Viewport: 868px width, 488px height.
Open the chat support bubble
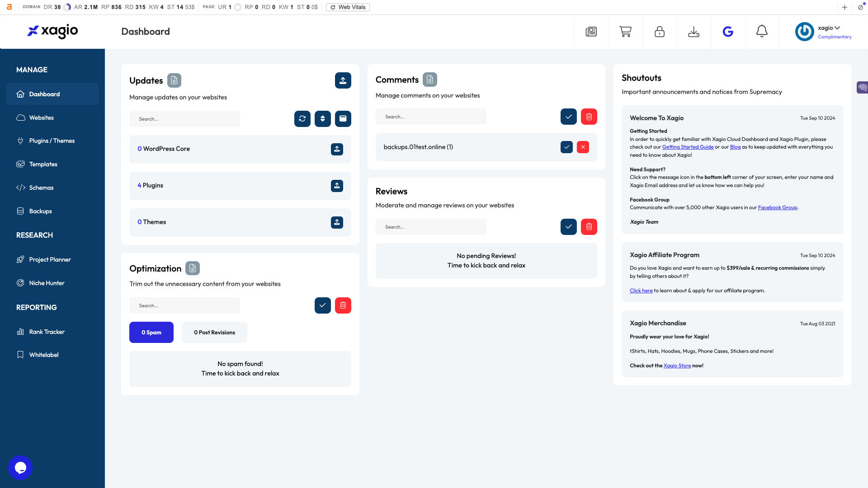click(20, 468)
